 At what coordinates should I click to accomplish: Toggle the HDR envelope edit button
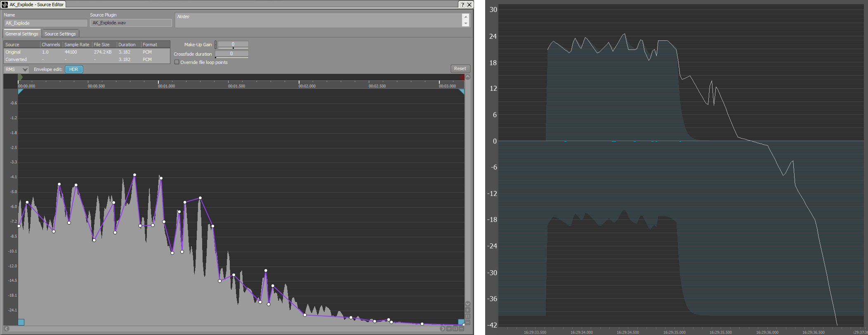(74, 69)
